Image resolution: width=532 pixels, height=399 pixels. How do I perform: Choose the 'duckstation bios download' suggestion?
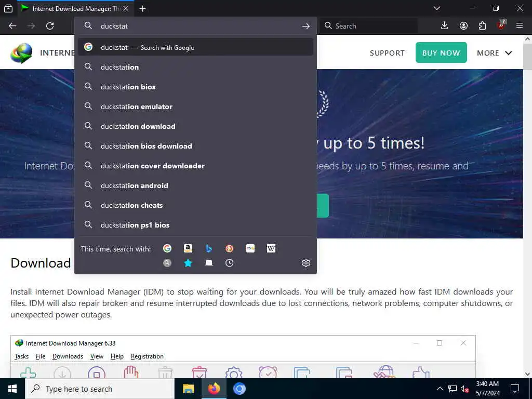pos(196,146)
